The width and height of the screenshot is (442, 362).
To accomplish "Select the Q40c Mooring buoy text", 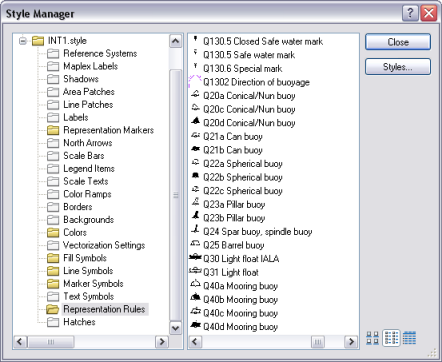I will (x=240, y=313).
